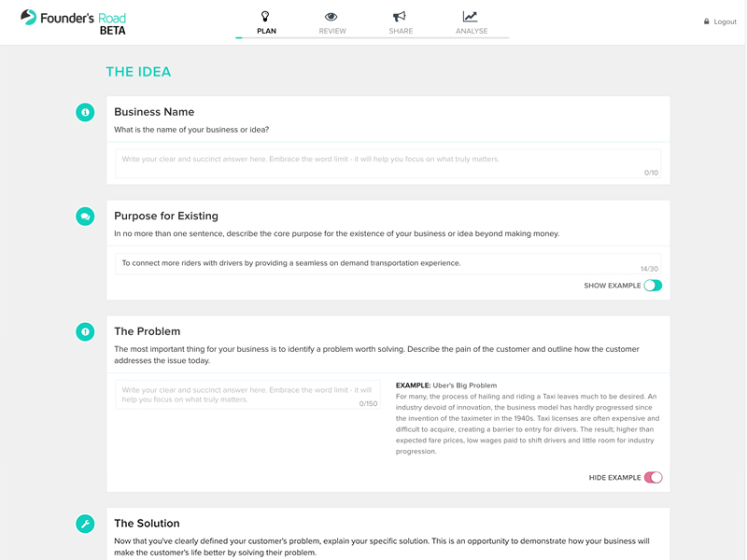
Task: Open the Share tab
Action: [x=400, y=30]
